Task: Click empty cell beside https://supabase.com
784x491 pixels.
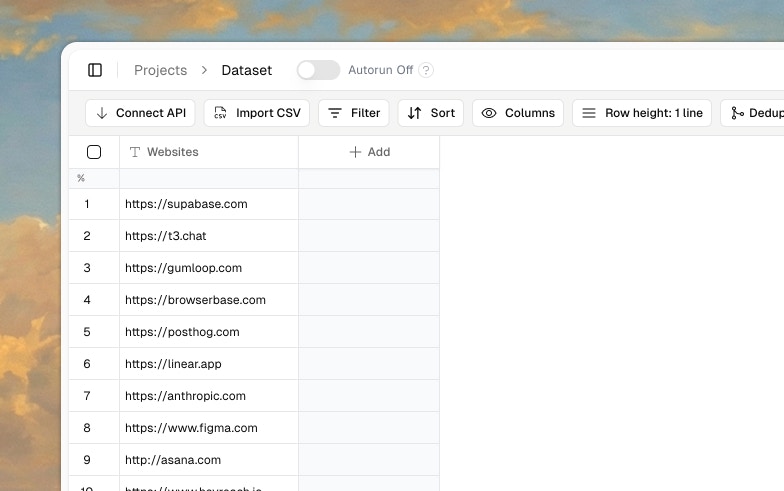Action: coord(369,204)
